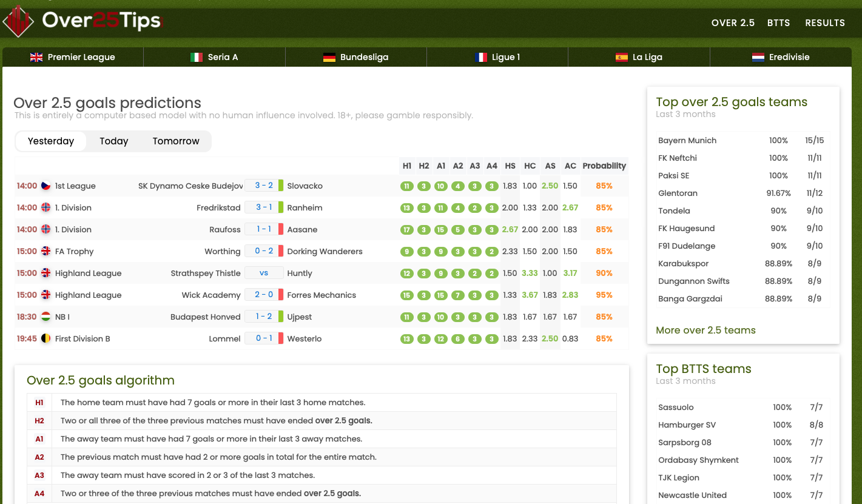This screenshot has height=504, width=862.
Task: Click the Italy flag beside Seria A
Action: point(197,57)
